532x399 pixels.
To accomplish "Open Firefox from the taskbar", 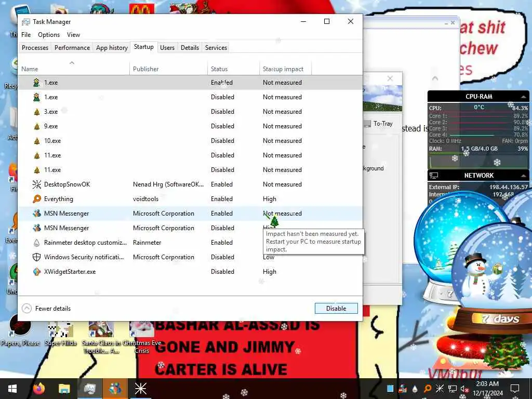I will 39,389.
